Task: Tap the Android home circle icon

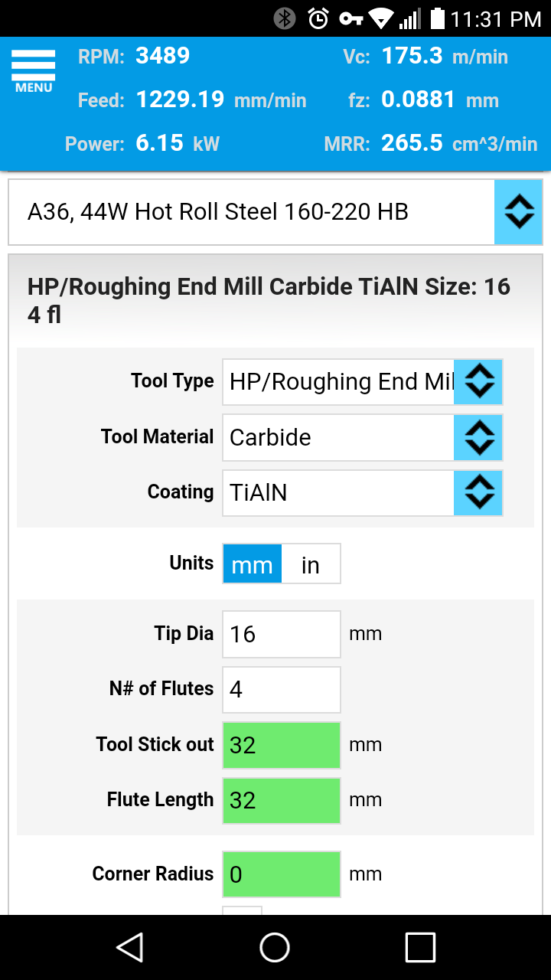Action: tap(275, 947)
